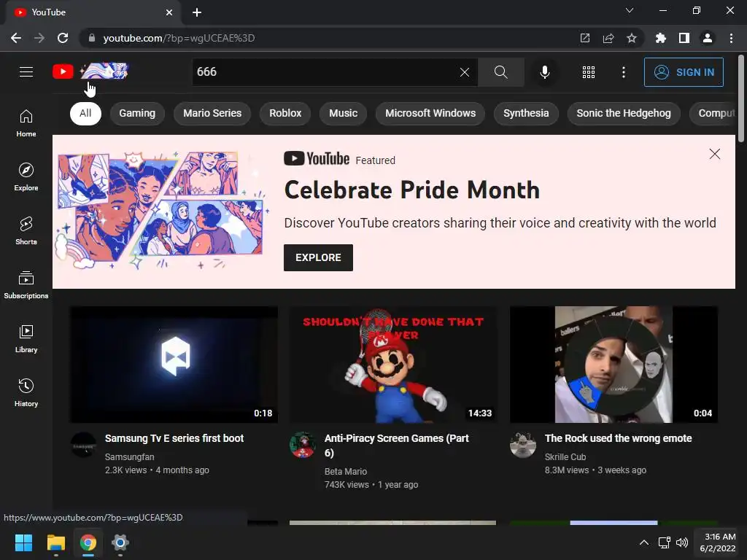Image resolution: width=747 pixels, height=560 pixels.
Task: Click the Samsung Tv E series first boot title
Action: (x=174, y=438)
